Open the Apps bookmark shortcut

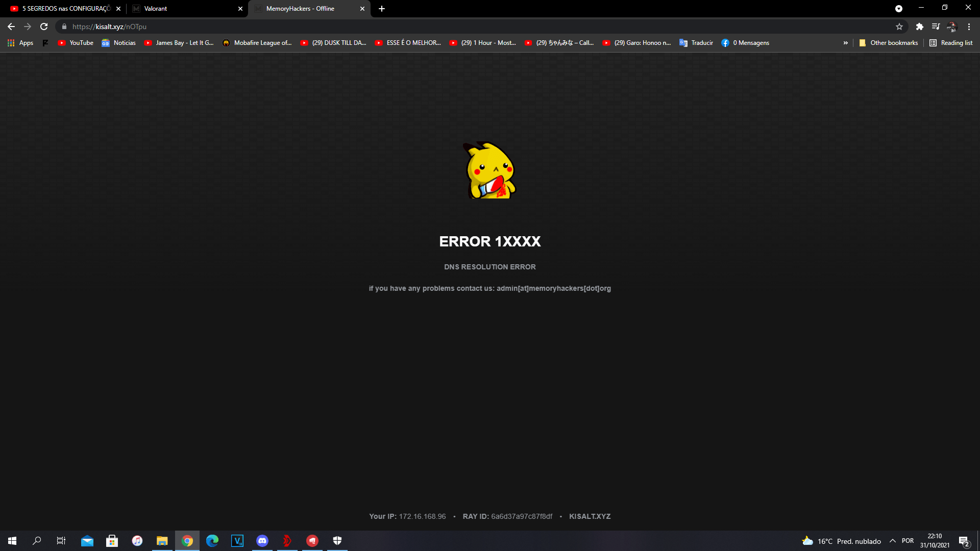[20, 43]
